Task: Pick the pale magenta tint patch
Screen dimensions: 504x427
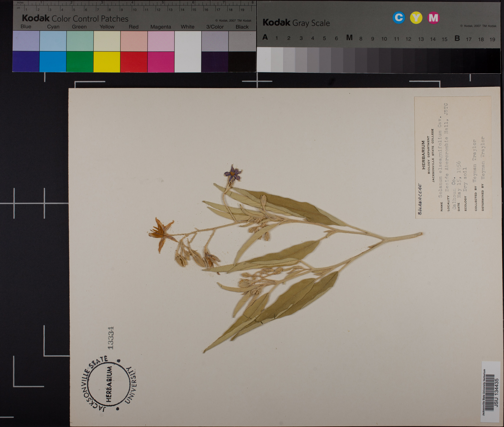Action: click(x=161, y=41)
